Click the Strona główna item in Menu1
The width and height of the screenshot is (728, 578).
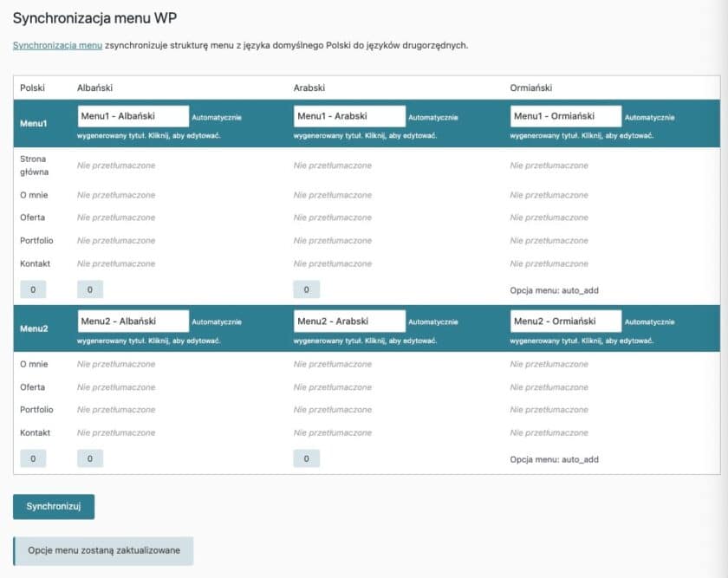coord(34,166)
